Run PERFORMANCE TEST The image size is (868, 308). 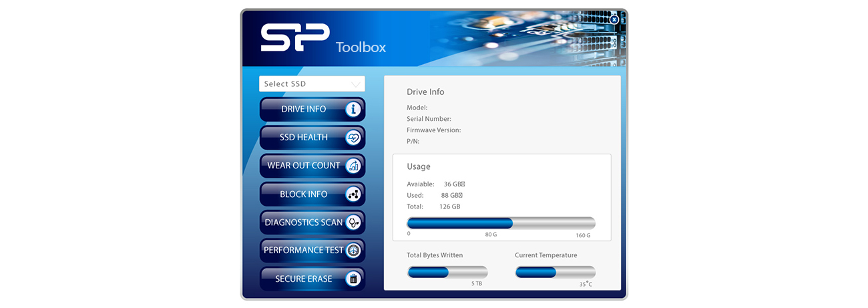[x=312, y=251]
